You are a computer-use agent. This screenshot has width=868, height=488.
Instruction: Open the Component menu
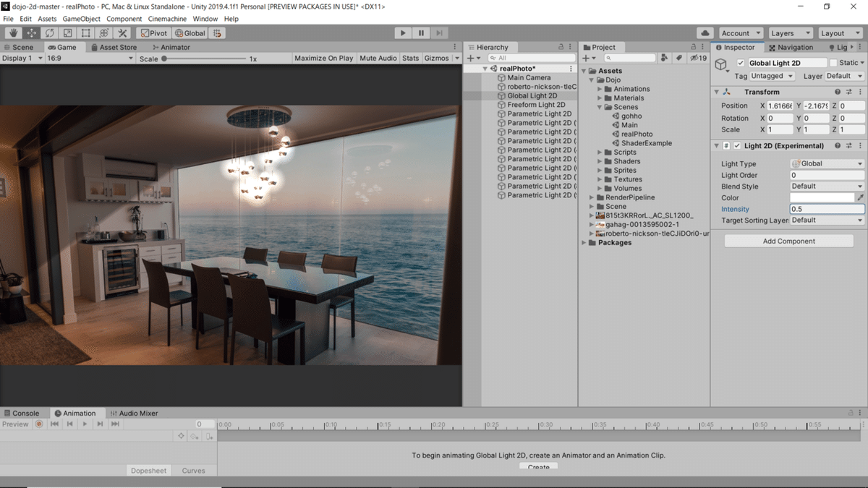coord(124,19)
